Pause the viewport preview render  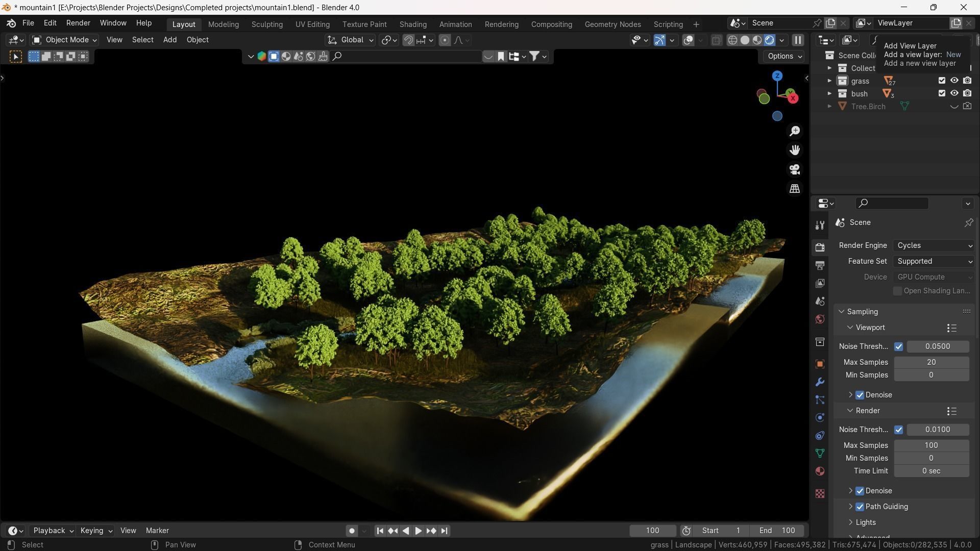tap(798, 40)
